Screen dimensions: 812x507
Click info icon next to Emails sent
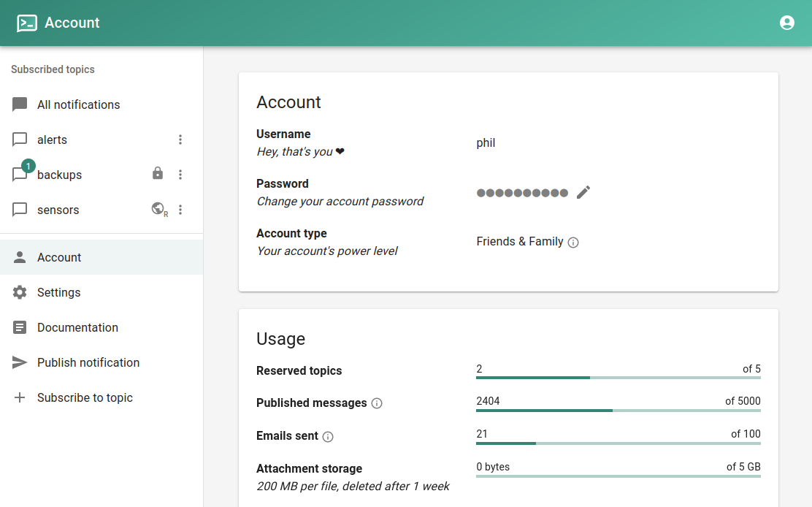click(328, 437)
